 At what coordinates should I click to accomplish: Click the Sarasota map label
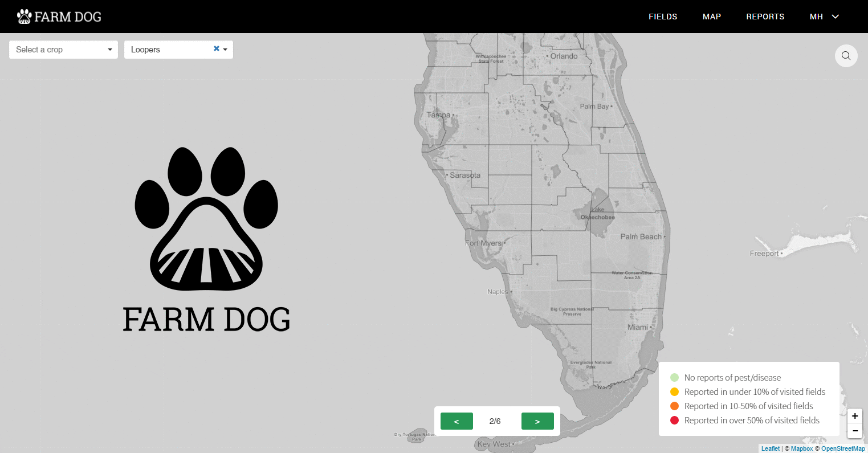click(x=465, y=175)
